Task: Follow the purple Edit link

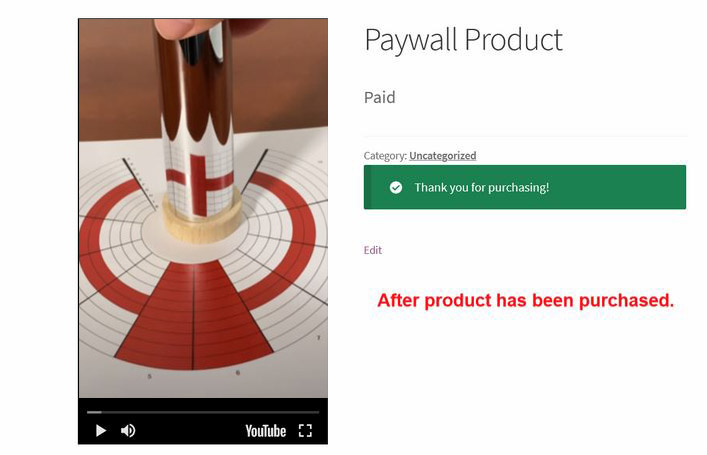Action: (x=372, y=250)
